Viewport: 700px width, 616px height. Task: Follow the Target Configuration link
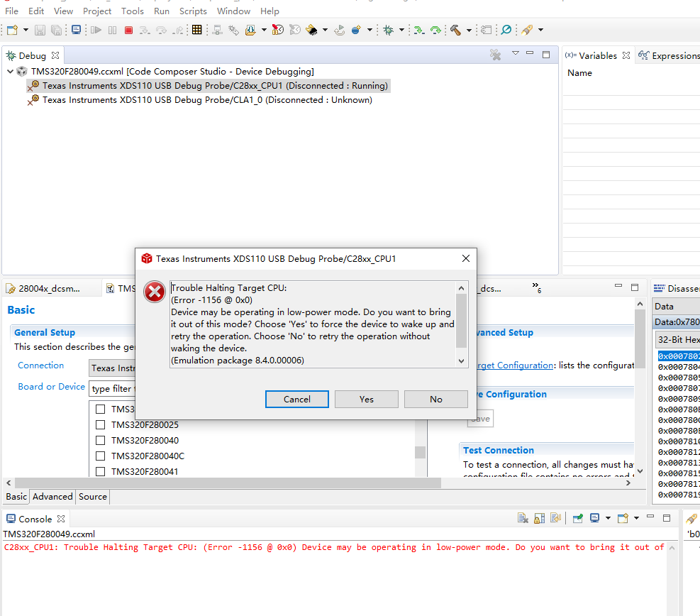pyautogui.click(x=514, y=365)
